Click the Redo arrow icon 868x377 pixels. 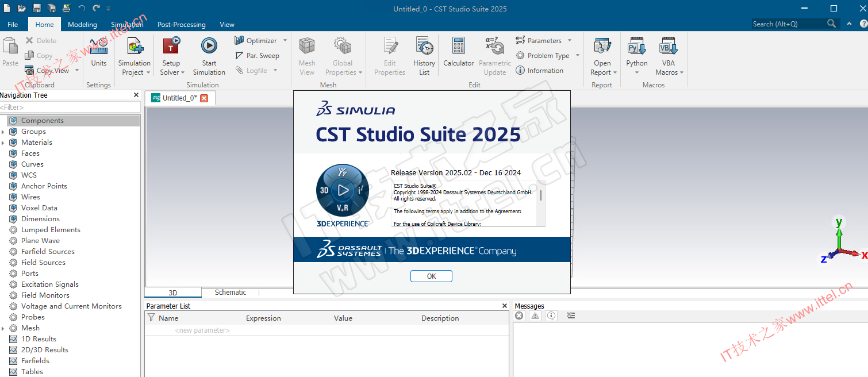96,8
